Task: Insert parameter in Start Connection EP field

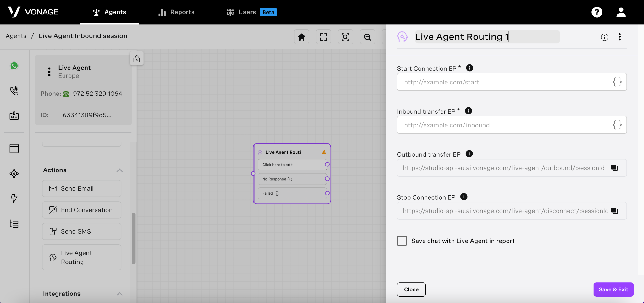Action: 617,82
